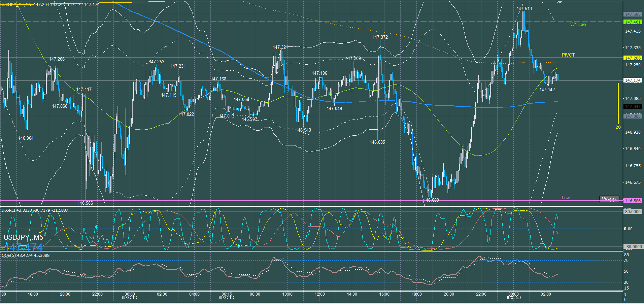Viewport: 644px width, 304px height.
Task: Click the yellow PIVOT line label
Action: click(x=568, y=55)
